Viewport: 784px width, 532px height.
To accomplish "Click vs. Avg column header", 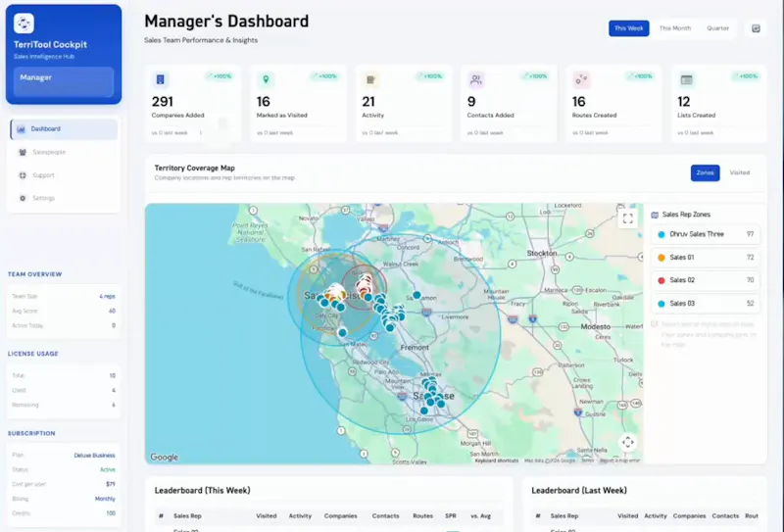I will (x=480, y=515).
